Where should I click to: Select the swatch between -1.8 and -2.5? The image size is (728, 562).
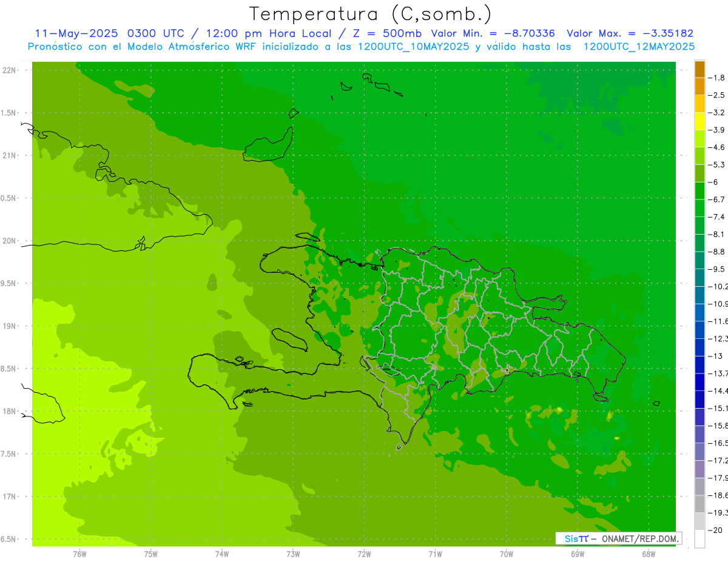[x=699, y=87]
